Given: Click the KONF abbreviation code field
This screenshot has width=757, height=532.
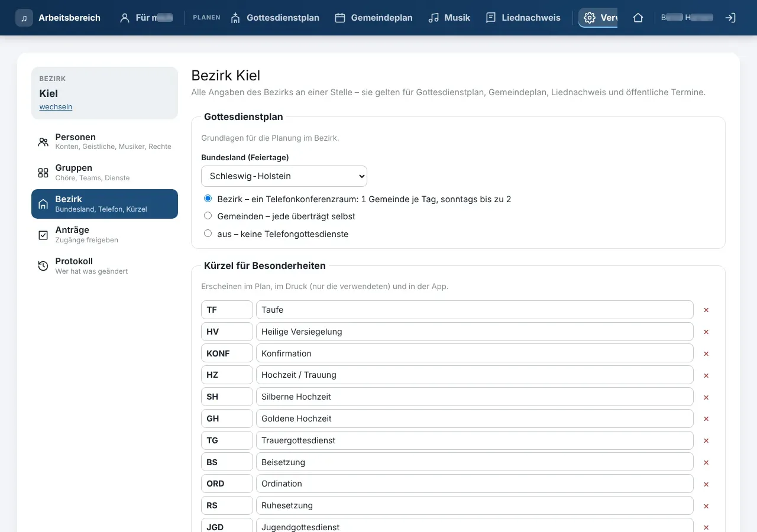Looking at the screenshot, I should (x=227, y=353).
